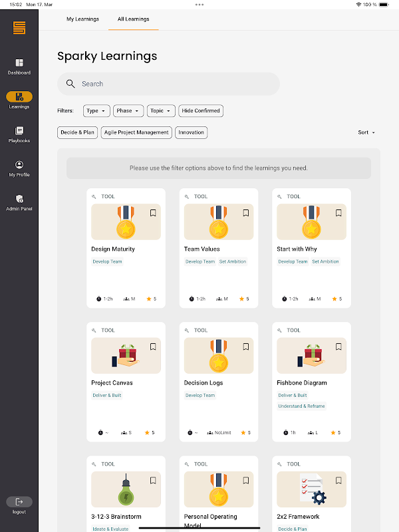Viewport: 399px width, 532px height.
Task: Click Develop Team tag on Decision Logs
Action: click(200, 395)
